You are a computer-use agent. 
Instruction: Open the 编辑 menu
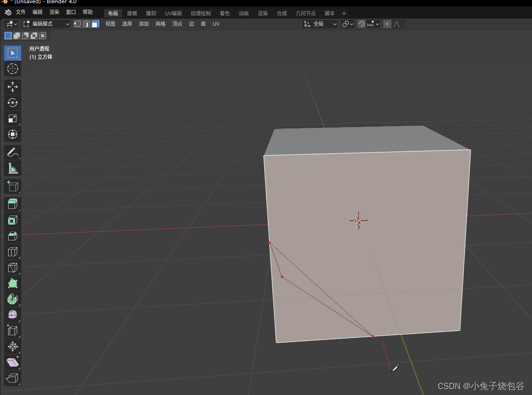pyautogui.click(x=37, y=12)
